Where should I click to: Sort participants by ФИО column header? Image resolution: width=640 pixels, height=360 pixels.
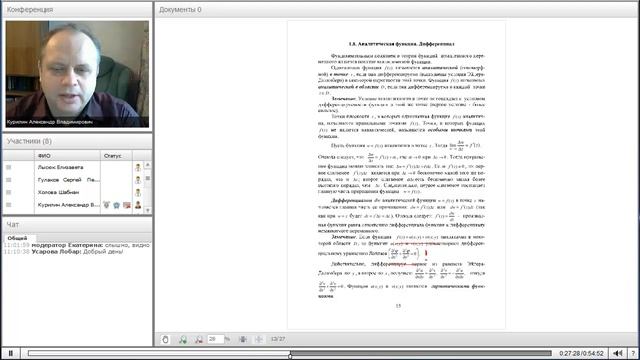click(x=67, y=156)
